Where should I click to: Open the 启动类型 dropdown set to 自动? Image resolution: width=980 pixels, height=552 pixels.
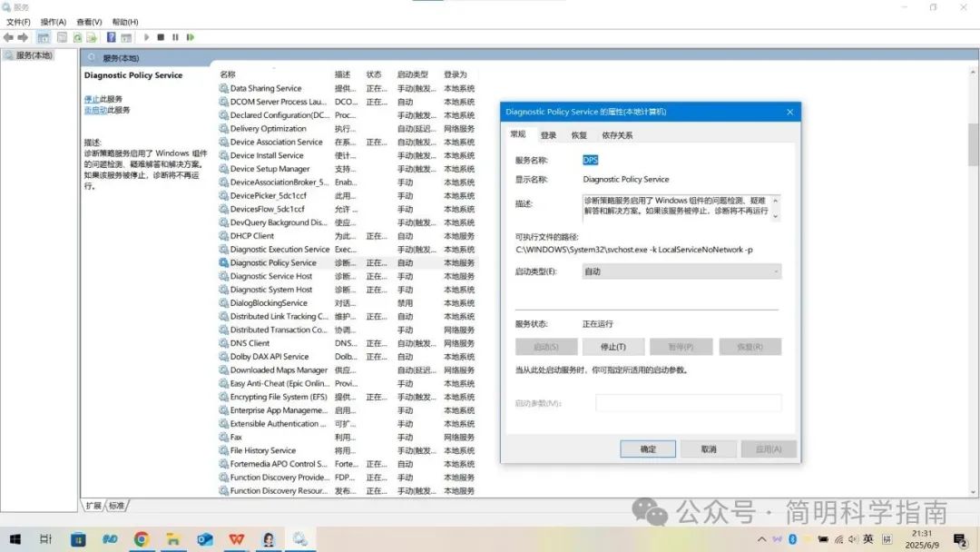click(x=681, y=271)
